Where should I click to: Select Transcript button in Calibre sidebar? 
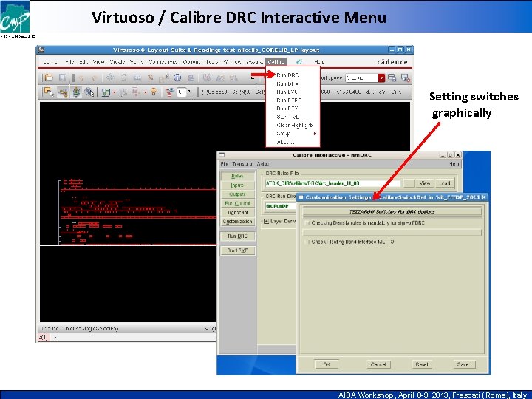237,212
